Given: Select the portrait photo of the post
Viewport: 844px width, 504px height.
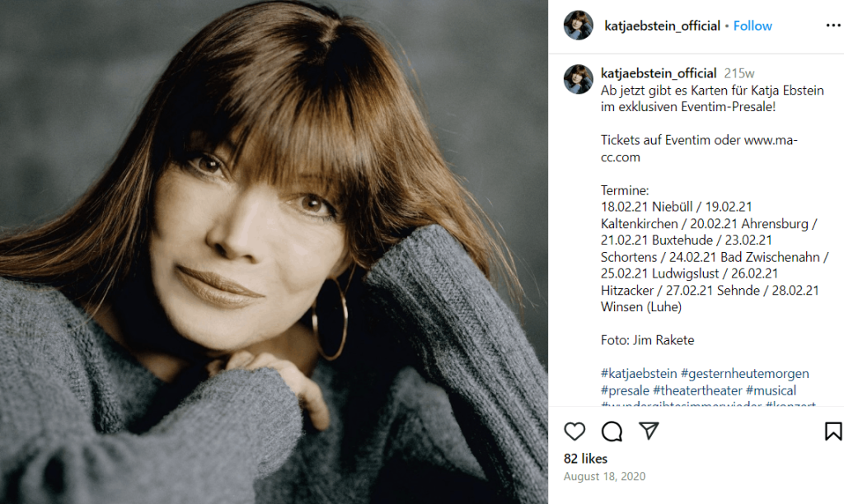Looking at the screenshot, I should (x=274, y=252).
